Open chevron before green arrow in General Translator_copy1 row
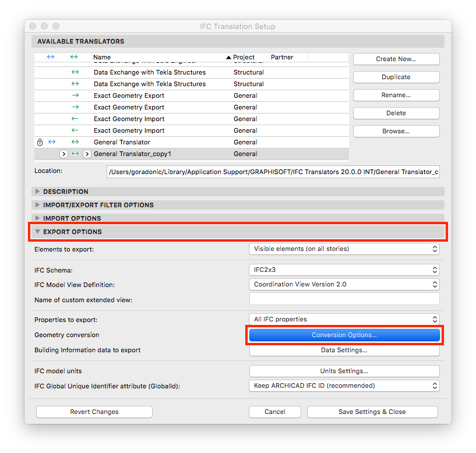Image resolution: width=476 pixels, height=453 pixels. 64,154
